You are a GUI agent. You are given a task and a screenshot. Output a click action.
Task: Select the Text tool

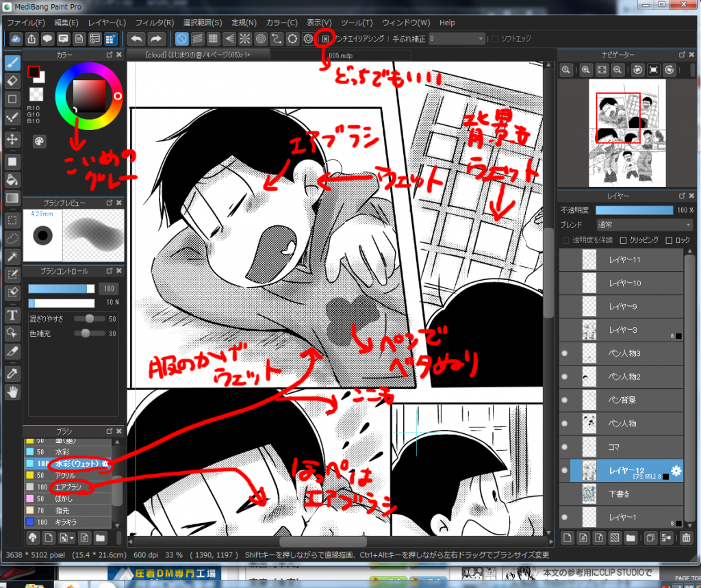click(12, 316)
